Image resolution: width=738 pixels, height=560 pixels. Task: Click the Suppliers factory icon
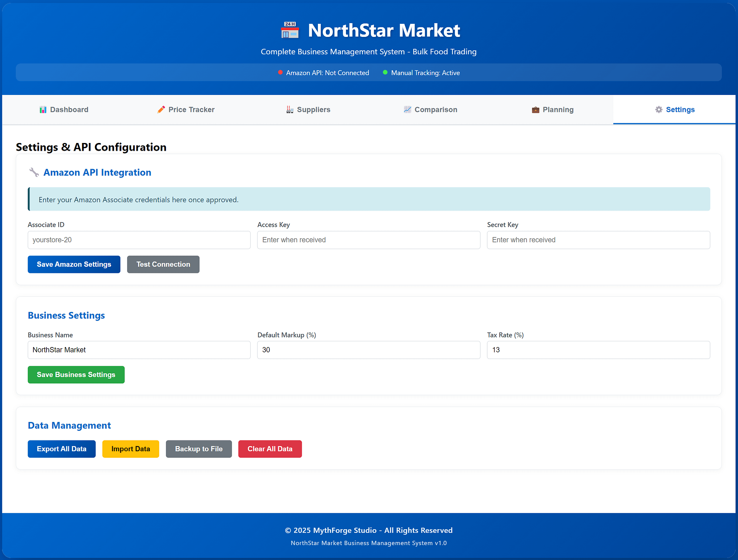(290, 110)
